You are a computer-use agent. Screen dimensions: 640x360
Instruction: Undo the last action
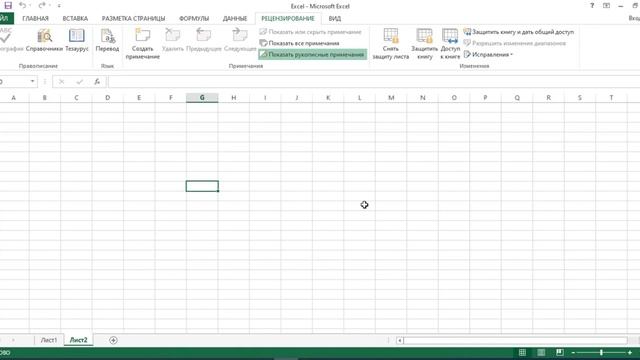(22, 5)
